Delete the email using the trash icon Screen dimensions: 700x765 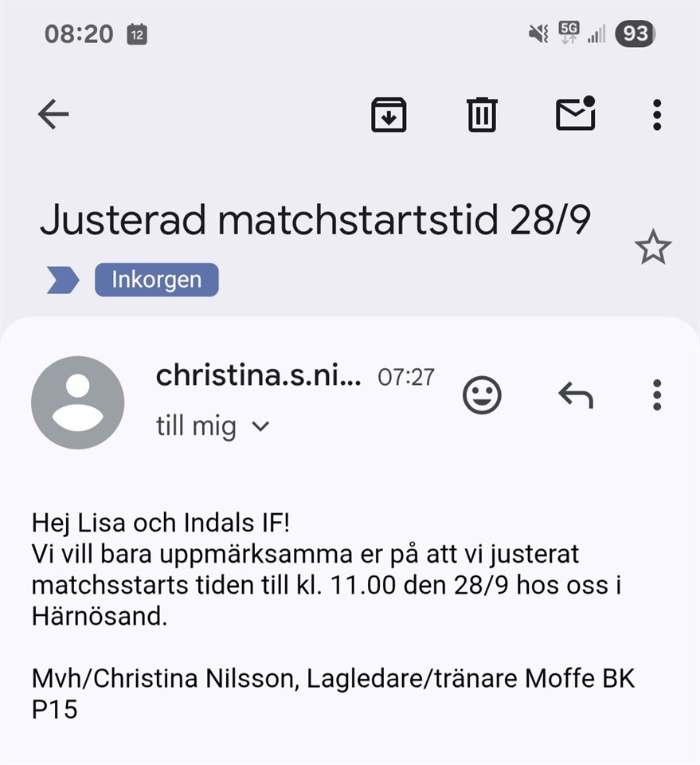tap(482, 115)
